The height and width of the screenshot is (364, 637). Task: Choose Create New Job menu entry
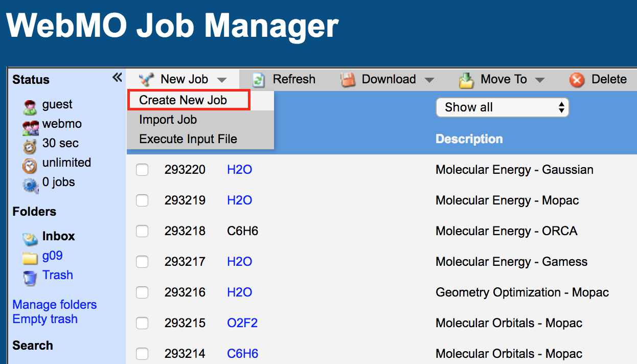coord(183,100)
